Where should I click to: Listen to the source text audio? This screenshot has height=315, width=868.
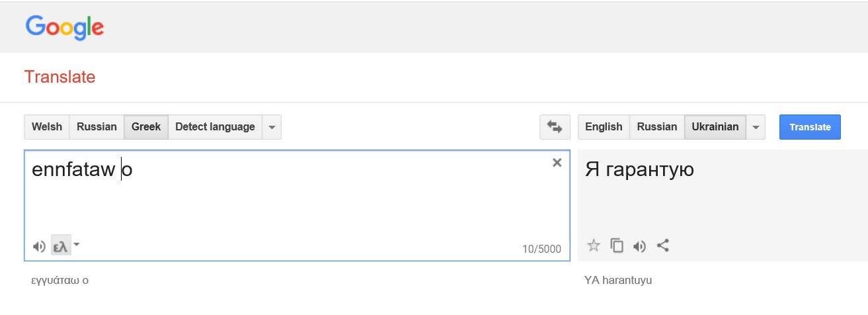pos(39,247)
